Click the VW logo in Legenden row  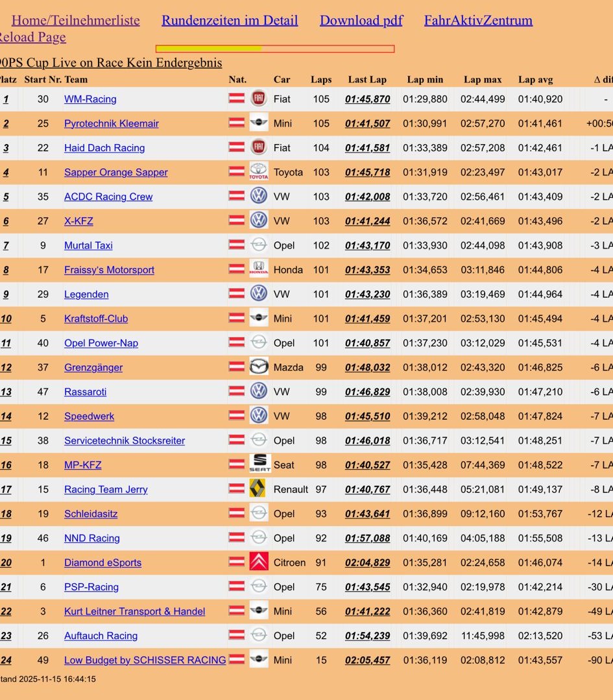point(259,293)
